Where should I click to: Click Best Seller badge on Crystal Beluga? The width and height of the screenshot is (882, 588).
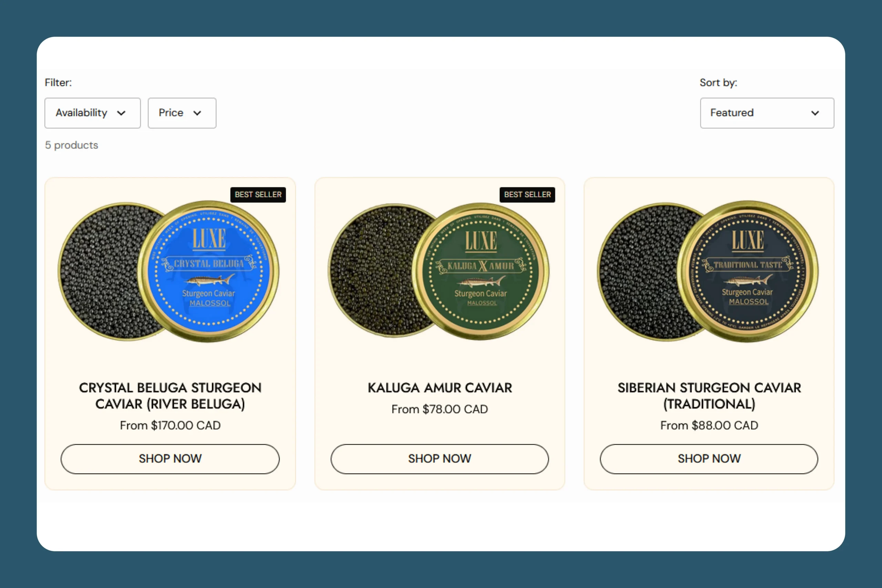[x=258, y=195]
